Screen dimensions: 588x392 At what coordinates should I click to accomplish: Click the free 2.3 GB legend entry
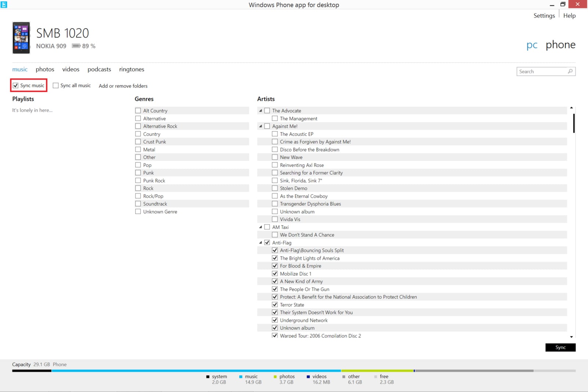click(384, 379)
